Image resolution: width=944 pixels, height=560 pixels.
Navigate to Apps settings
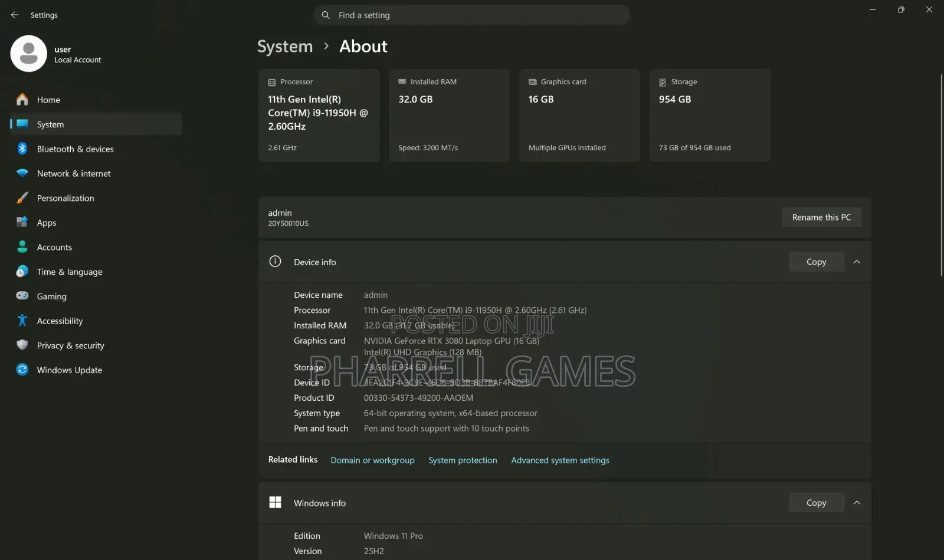(x=96, y=223)
